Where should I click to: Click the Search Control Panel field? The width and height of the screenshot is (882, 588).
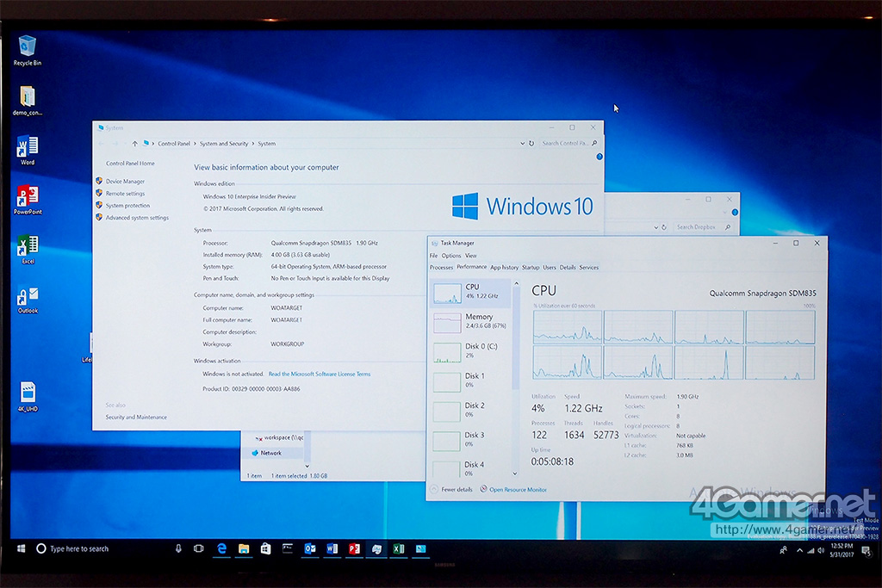point(568,144)
